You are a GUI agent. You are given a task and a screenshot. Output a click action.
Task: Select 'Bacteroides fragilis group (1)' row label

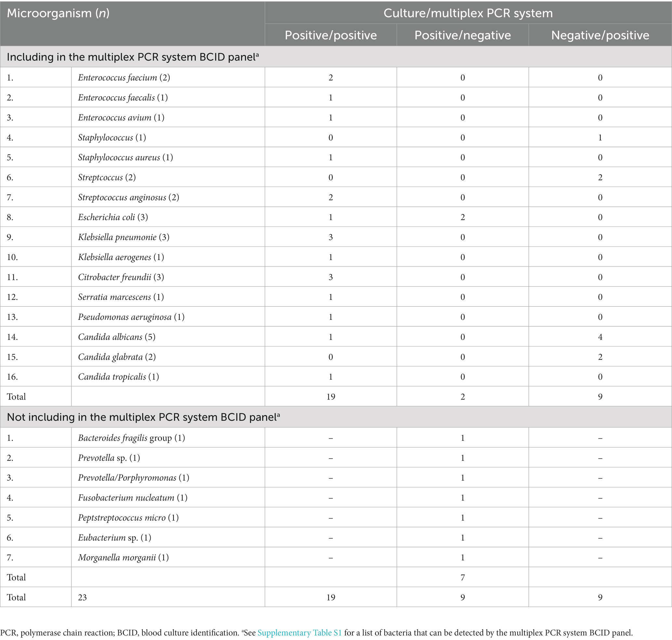click(131, 438)
